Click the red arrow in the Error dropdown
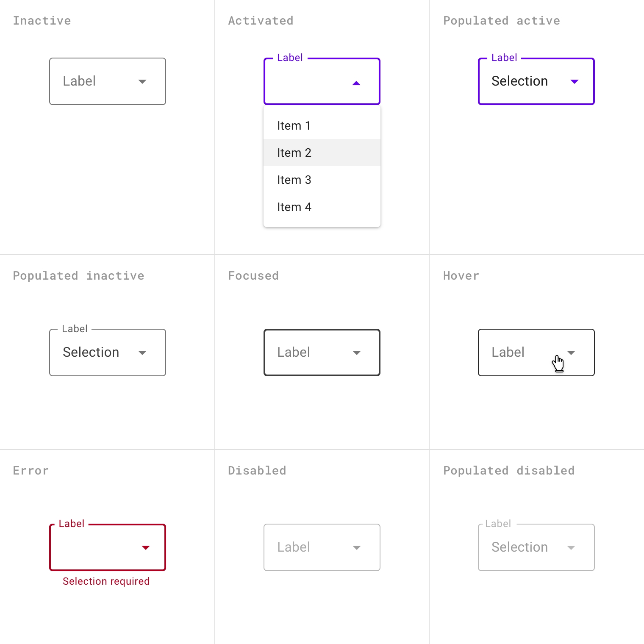Screen dimensions: 644x644 [146, 548]
